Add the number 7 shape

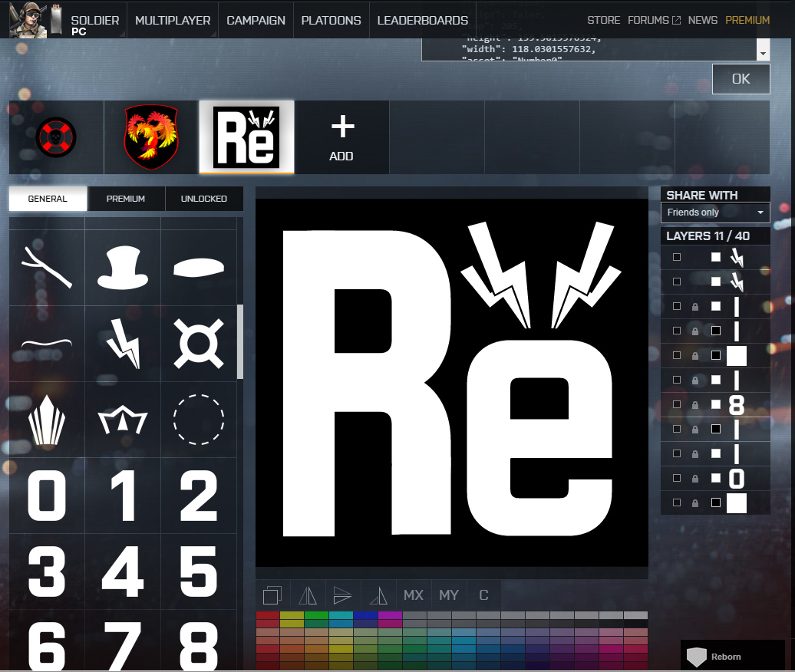point(123,647)
